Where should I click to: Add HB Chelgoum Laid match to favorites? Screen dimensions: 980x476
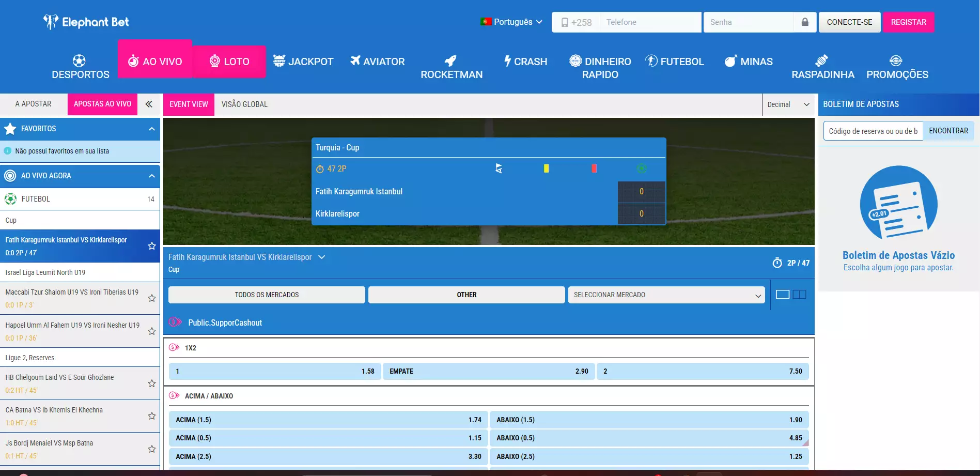(x=152, y=383)
